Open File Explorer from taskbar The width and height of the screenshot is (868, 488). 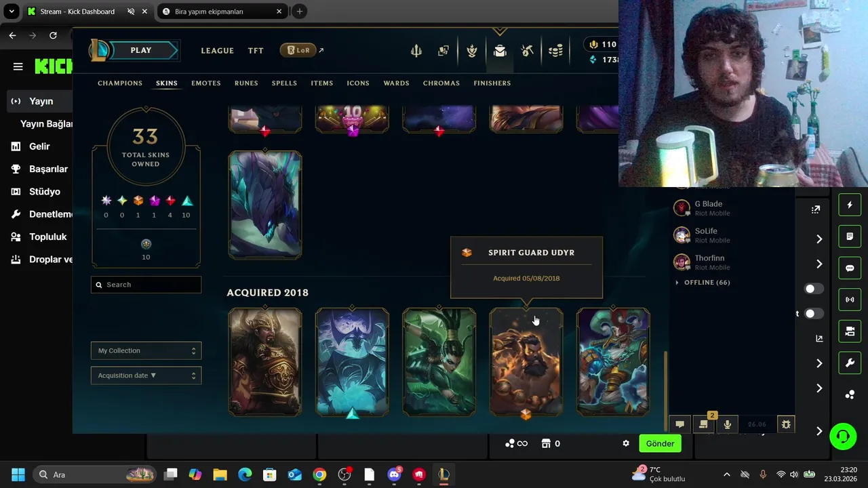coord(220,474)
